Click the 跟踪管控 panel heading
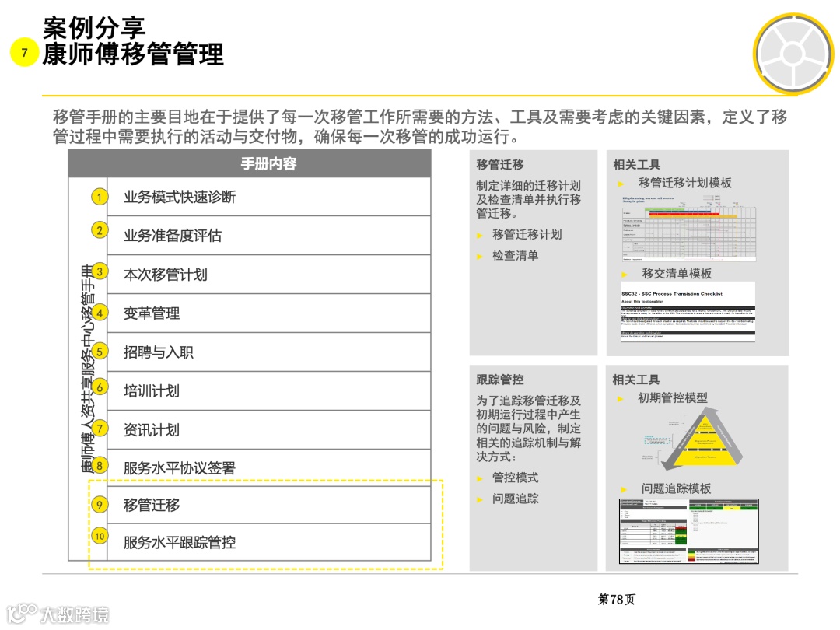Viewport: 840px width, 630px height. [500, 380]
